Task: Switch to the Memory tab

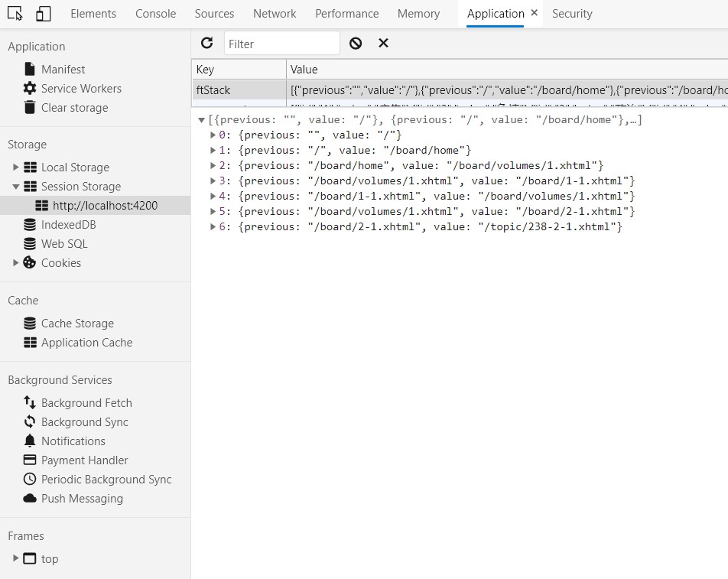Action: pyautogui.click(x=418, y=14)
